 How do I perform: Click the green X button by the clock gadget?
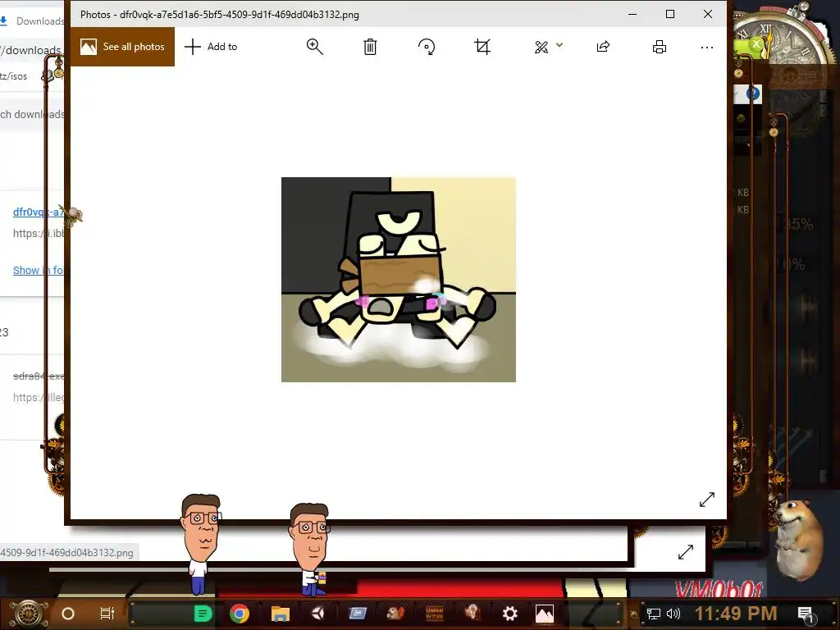(x=756, y=44)
